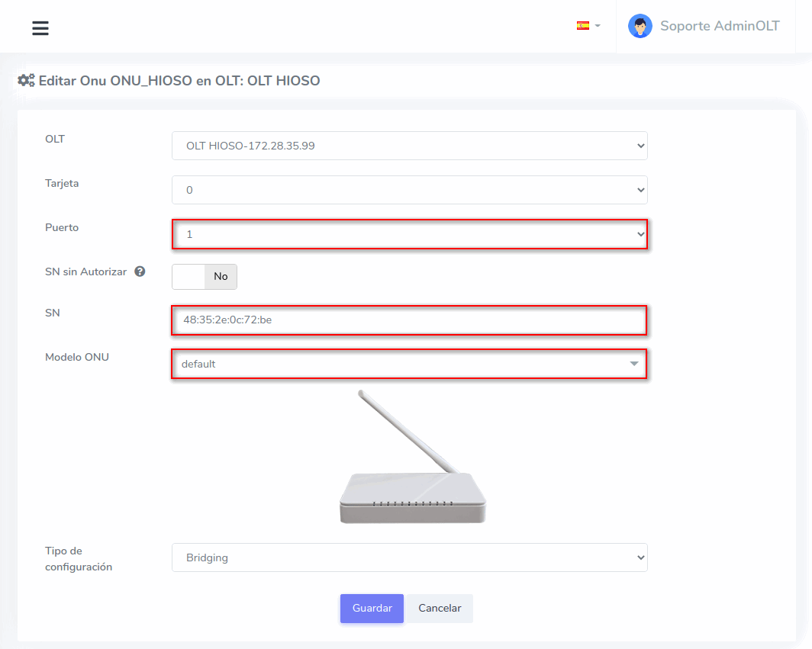Open the hamburger sidebar menu

pyautogui.click(x=40, y=28)
